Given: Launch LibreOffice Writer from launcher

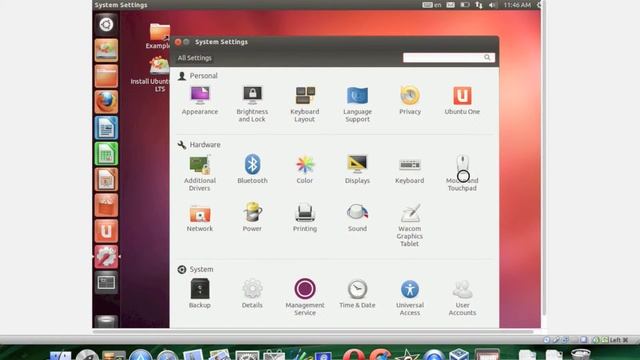Looking at the screenshot, I should click(106, 128).
